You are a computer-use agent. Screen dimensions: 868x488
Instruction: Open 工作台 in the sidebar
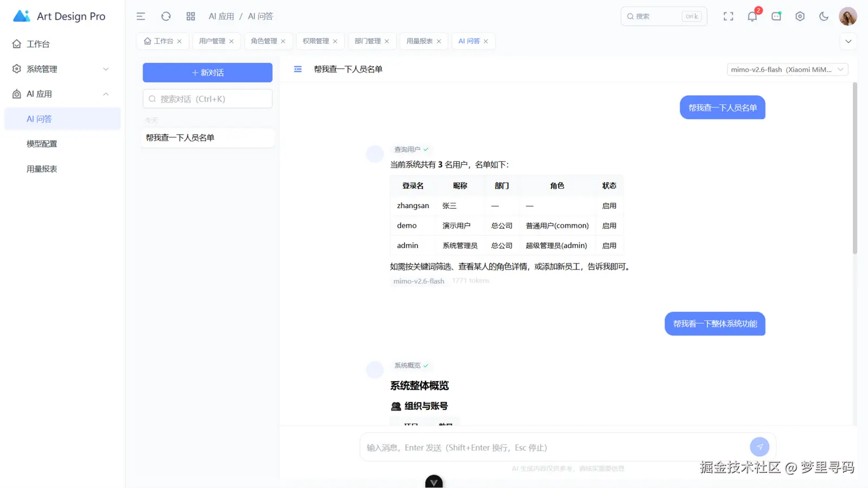point(62,44)
